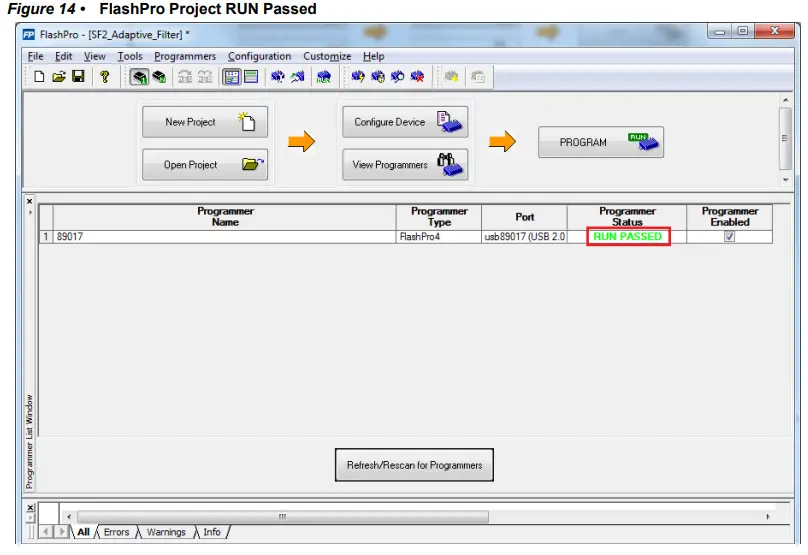Click the RUN PASSED status cell
This screenshot has width=808, height=555.
(x=628, y=237)
